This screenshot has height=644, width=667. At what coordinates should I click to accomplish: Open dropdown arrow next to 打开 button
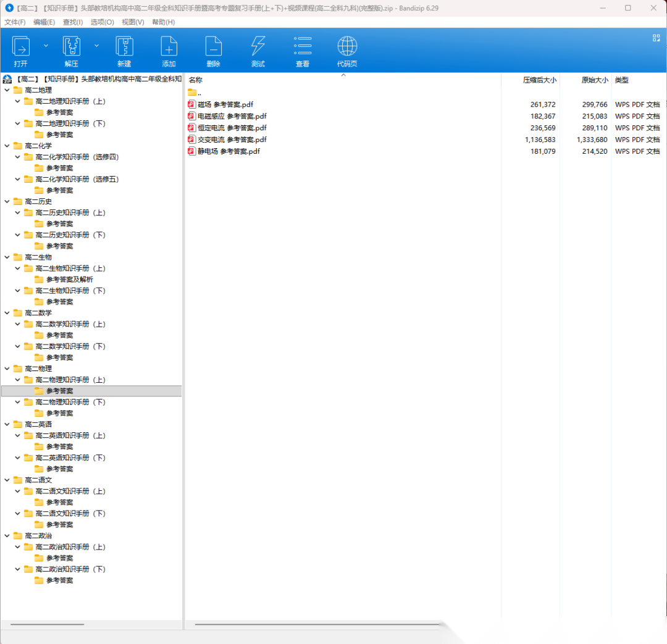coord(46,46)
